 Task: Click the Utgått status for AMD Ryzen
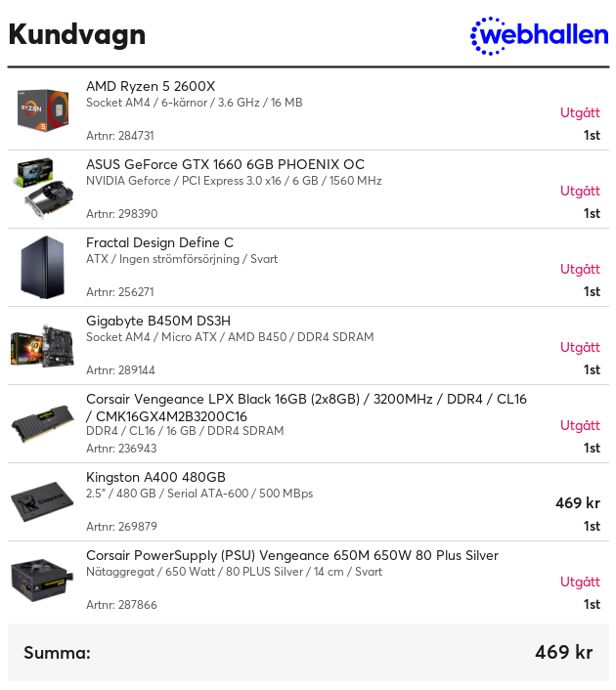580,112
